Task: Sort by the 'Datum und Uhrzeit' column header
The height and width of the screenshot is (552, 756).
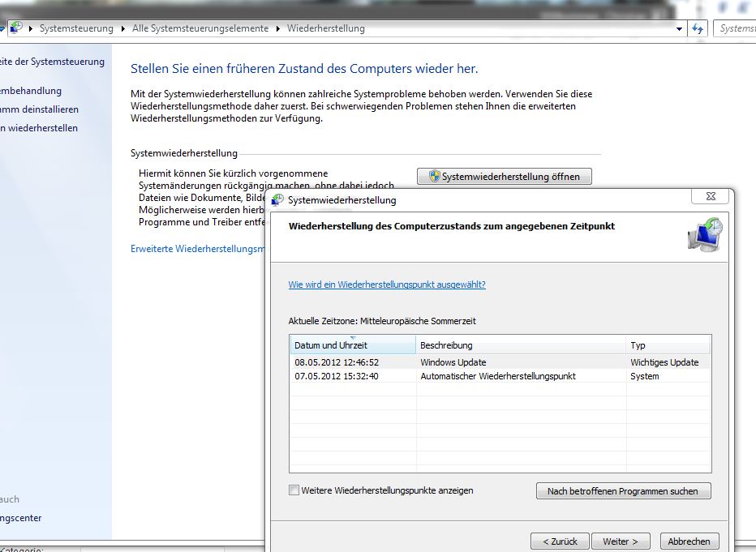Action: click(352, 345)
